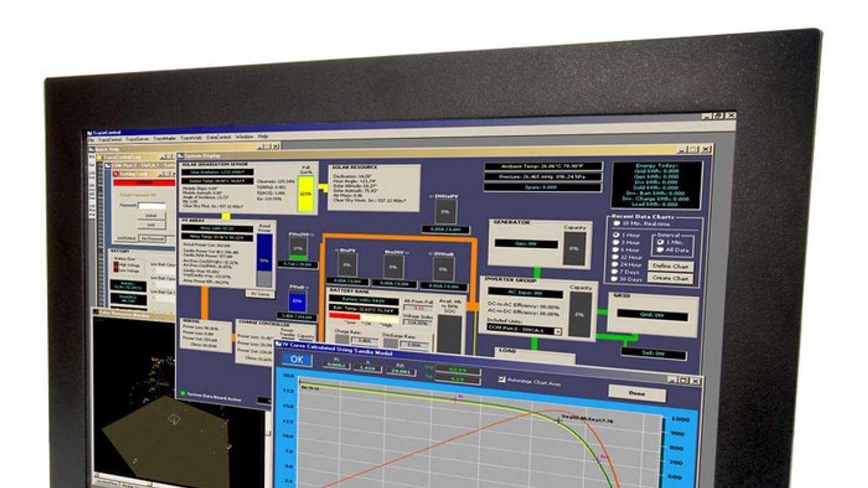Click the INVtoPV flow gauge

(x=445, y=212)
